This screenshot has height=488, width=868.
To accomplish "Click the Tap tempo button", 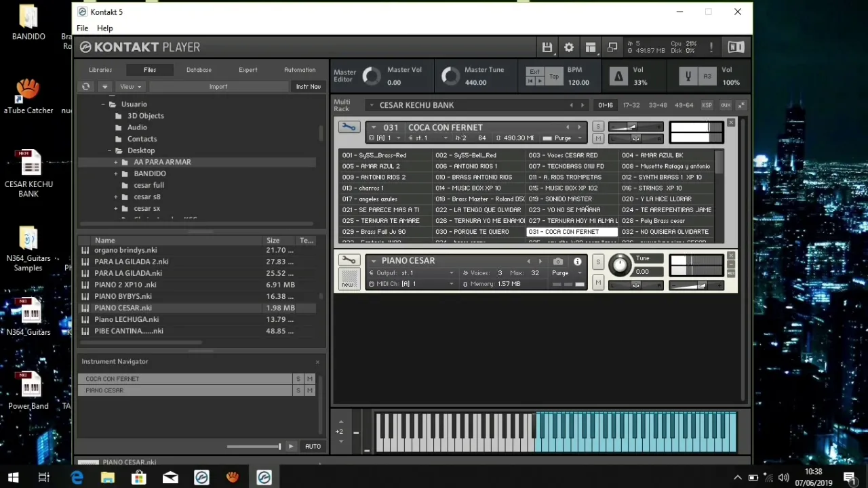I will (554, 76).
